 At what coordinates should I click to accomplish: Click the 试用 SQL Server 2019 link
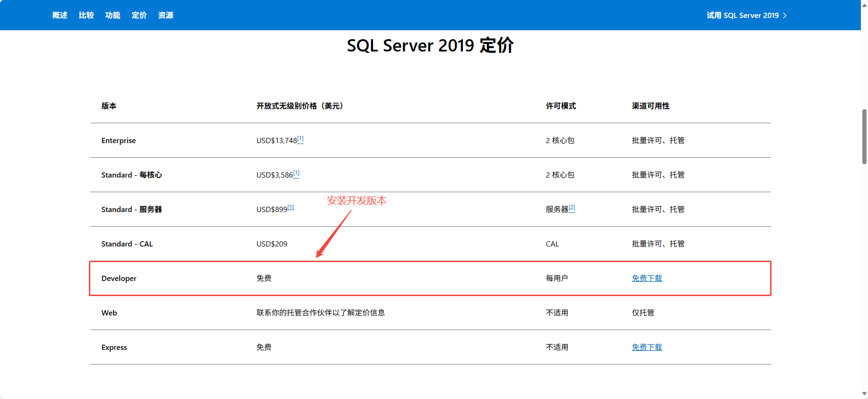(742, 15)
